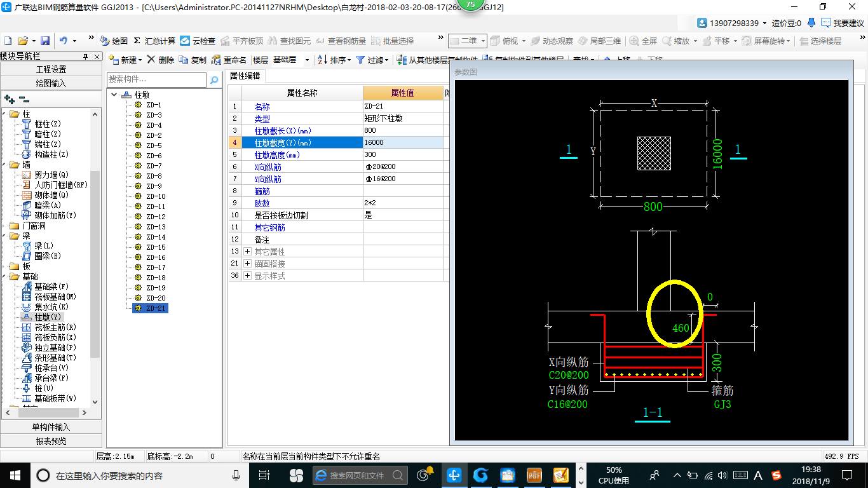Collapse the 墙 folder in navigator
Viewport: 868px width, 488px height.
point(3,165)
